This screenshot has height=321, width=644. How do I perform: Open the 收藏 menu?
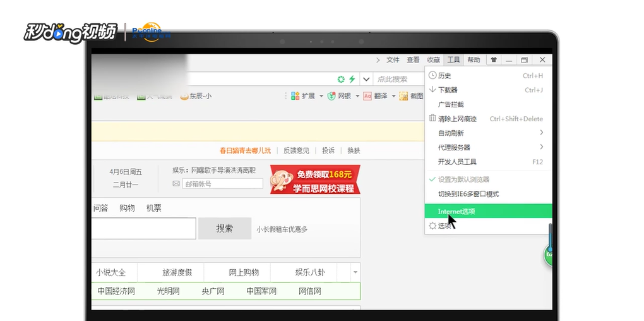(x=433, y=60)
